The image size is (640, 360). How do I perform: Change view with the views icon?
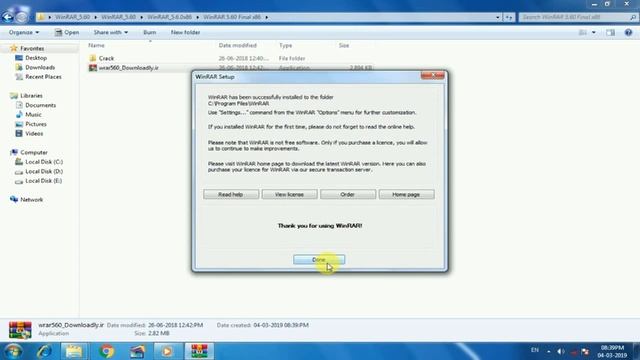click(x=583, y=32)
